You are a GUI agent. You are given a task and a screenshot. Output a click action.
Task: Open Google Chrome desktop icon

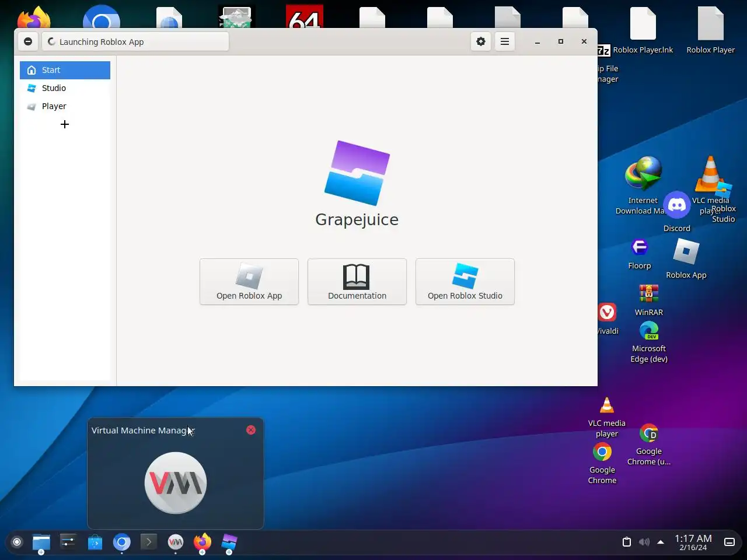pos(602,463)
